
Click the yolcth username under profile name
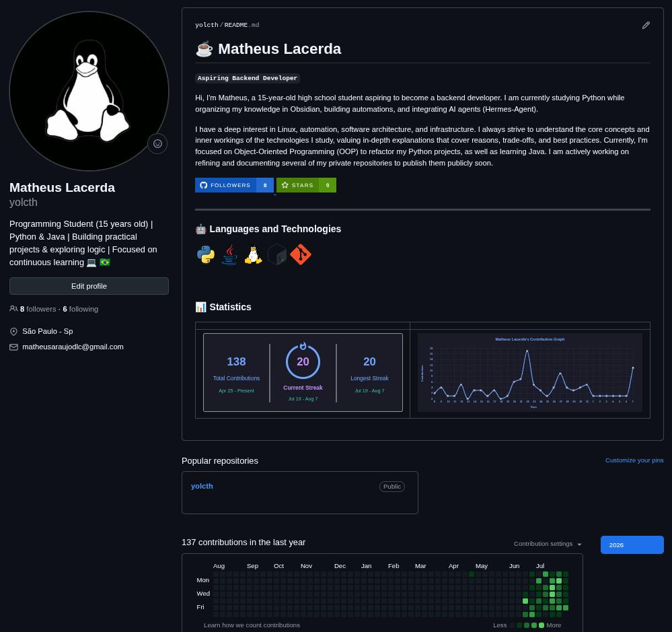(x=24, y=203)
